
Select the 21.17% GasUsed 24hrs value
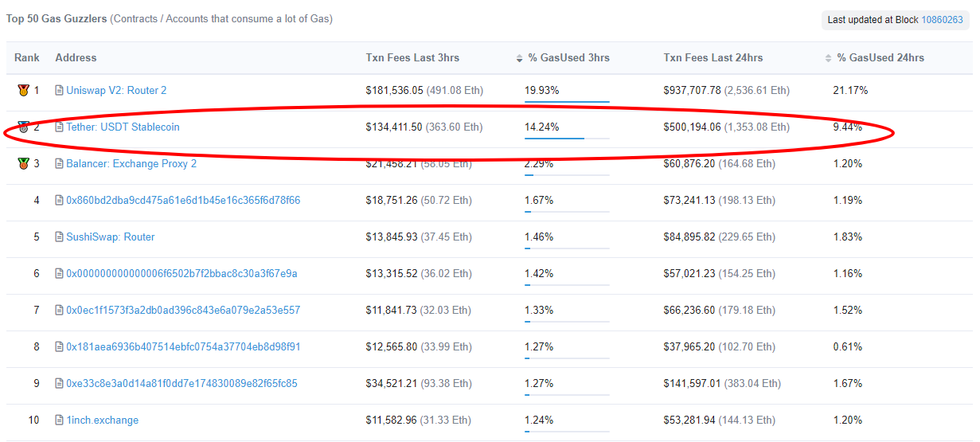tap(850, 90)
